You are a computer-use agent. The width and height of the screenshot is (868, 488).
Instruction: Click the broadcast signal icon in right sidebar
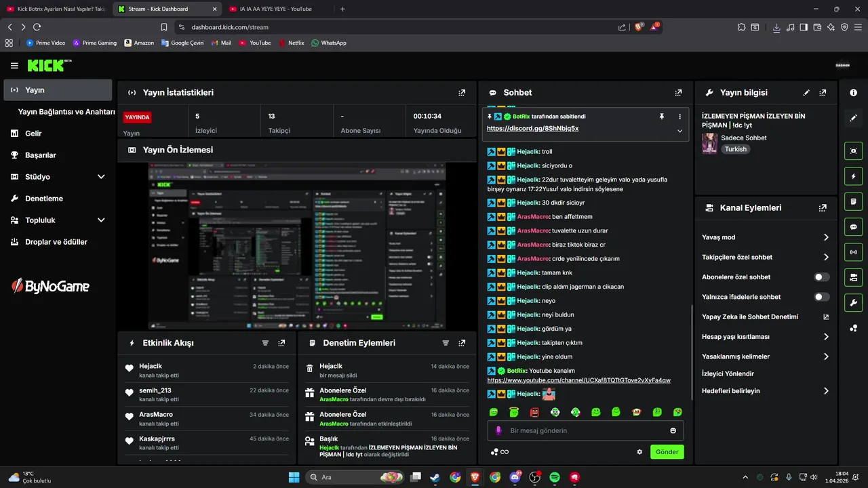point(853,252)
